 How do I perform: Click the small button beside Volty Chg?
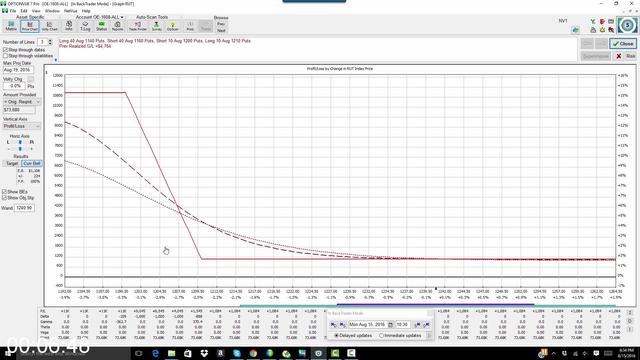click(31, 79)
